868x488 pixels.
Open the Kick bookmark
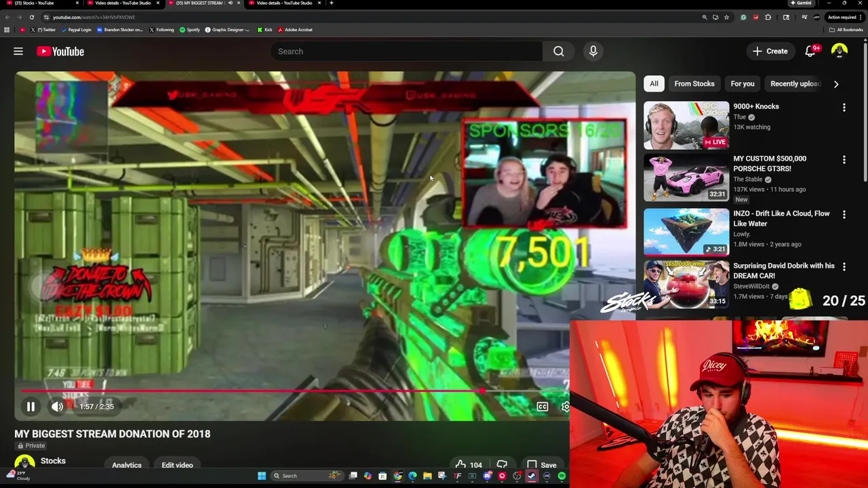click(264, 30)
